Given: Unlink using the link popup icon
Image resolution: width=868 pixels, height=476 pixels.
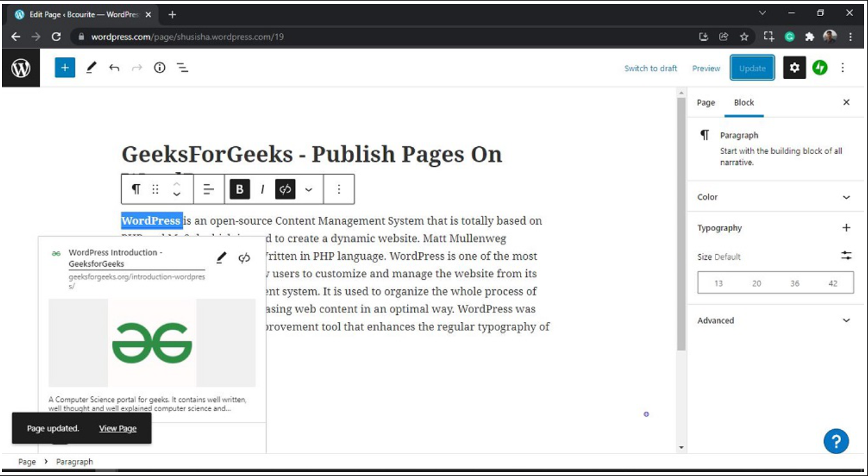Looking at the screenshot, I should pyautogui.click(x=244, y=258).
